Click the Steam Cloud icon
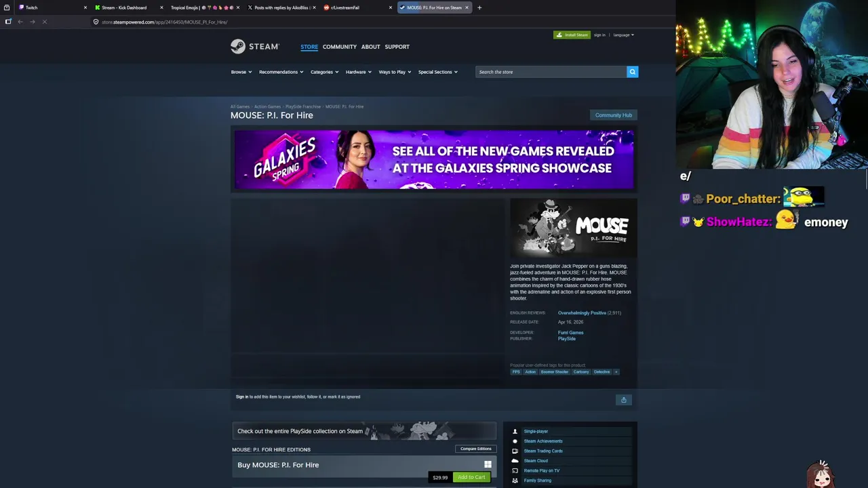868x488 pixels. pos(515,461)
